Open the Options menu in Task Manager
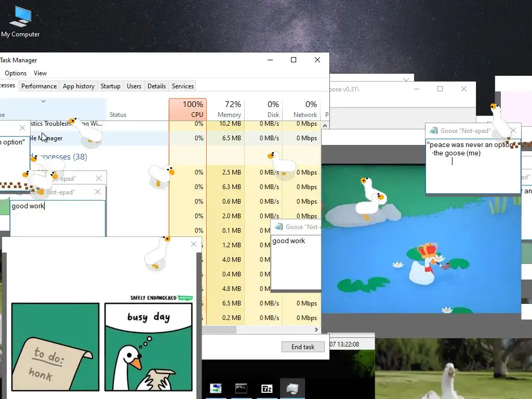The width and height of the screenshot is (532, 399). 16,73
